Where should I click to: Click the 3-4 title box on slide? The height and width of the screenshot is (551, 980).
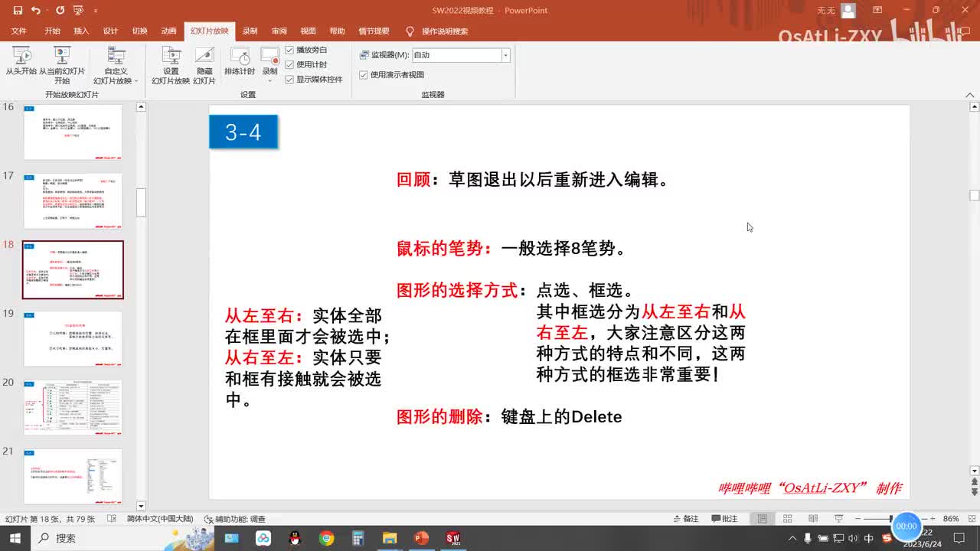click(x=243, y=132)
